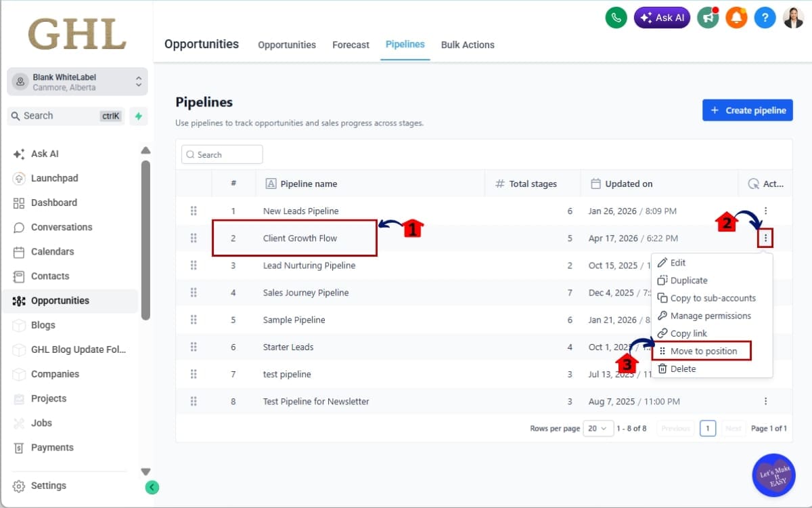The height and width of the screenshot is (508, 812).
Task: Open Contacts in the sidebar
Action: [x=50, y=276]
